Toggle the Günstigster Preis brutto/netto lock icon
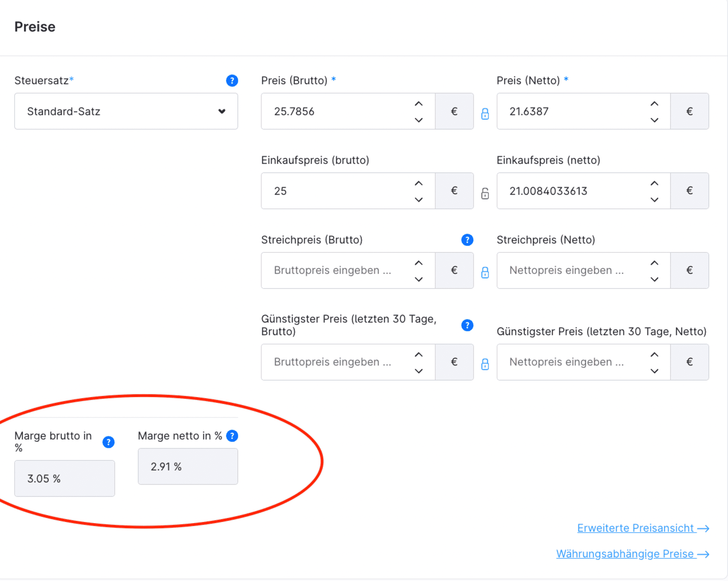Image resolution: width=728 pixels, height=581 pixels. (x=485, y=364)
